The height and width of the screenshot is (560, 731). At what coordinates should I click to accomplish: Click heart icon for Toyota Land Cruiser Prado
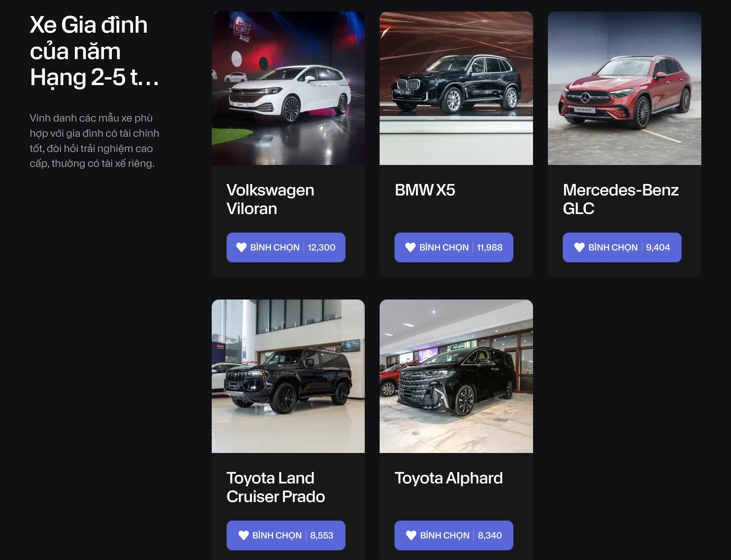[x=244, y=535]
